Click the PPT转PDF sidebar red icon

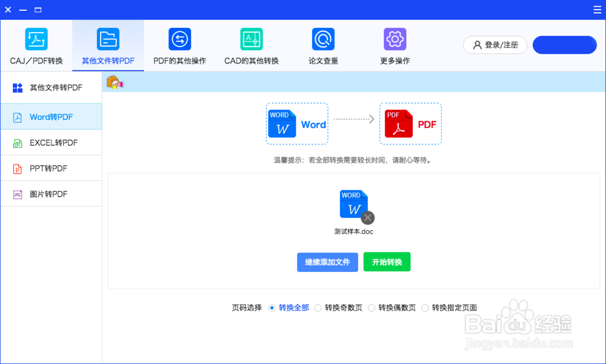(x=18, y=169)
